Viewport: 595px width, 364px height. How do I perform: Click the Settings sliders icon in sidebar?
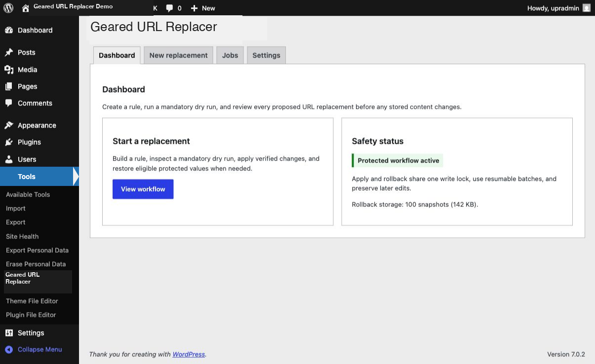[x=9, y=333]
